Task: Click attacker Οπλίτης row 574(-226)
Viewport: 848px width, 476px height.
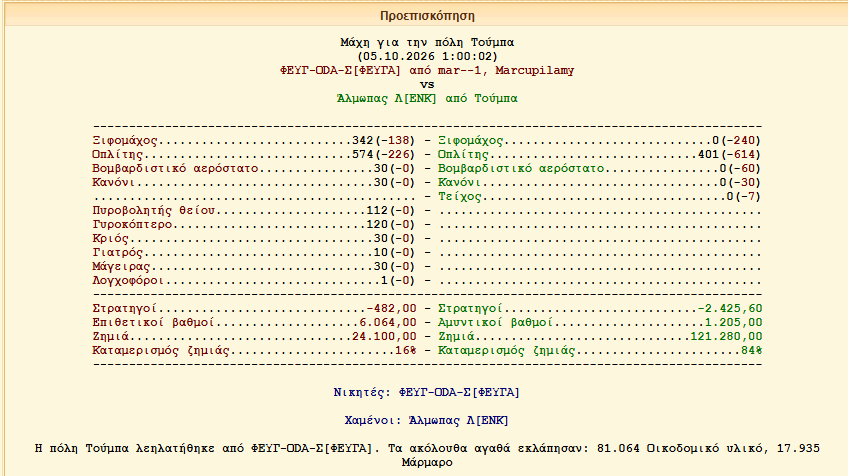Action: (x=254, y=155)
